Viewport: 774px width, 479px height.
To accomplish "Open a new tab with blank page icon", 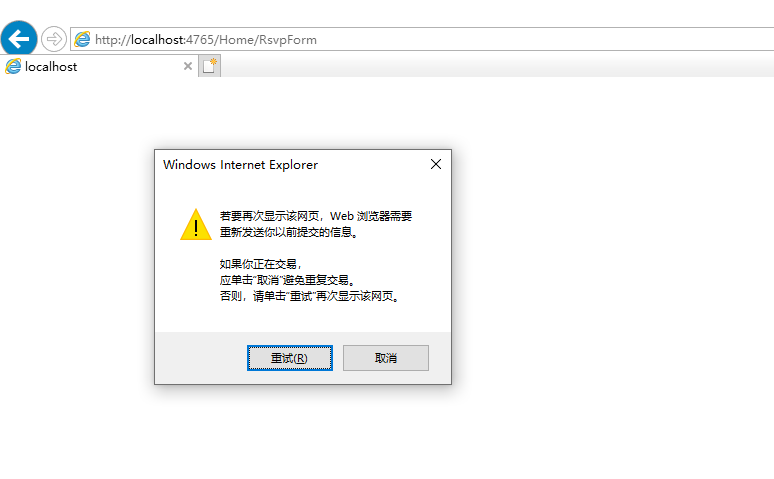I will (209, 66).
